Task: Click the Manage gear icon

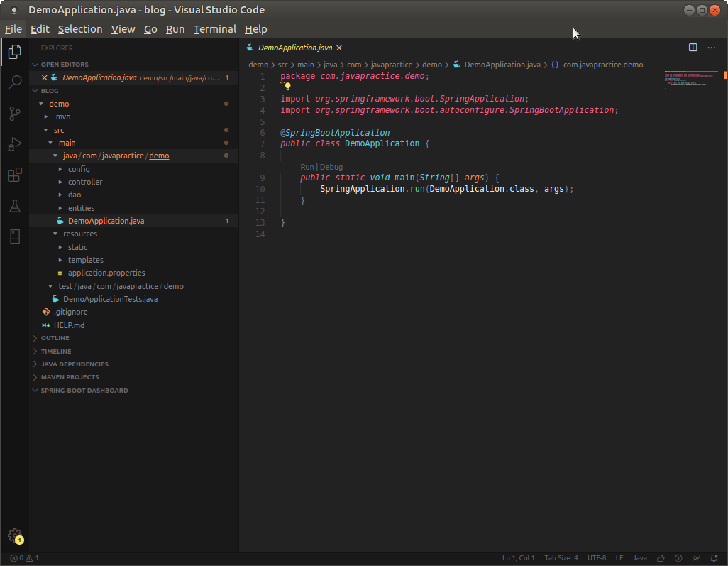Action: coord(14,535)
